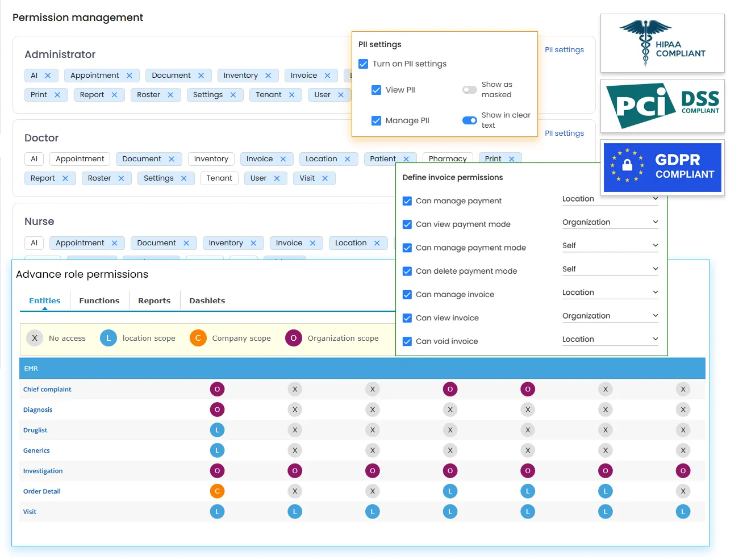Remove Document tag from Nurse role

[x=186, y=243]
